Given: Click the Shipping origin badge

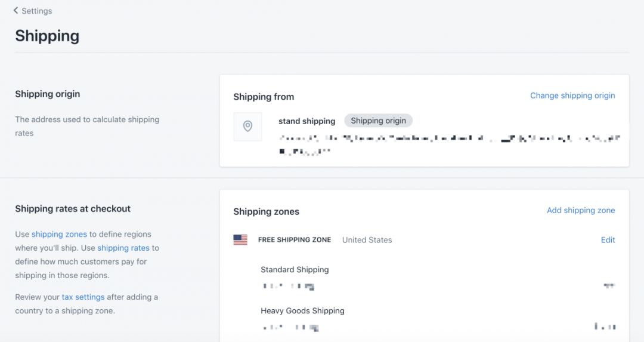Looking at the screenshot, I should coord(378,121).
